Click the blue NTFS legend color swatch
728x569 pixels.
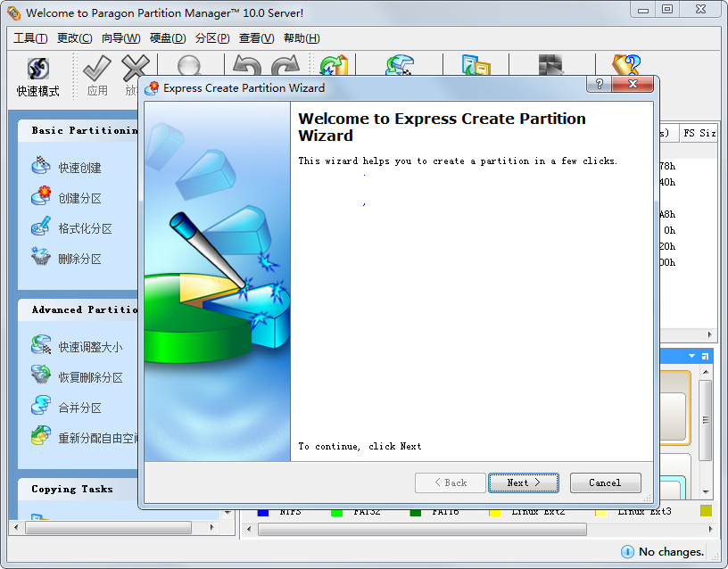tap(263, 512)
